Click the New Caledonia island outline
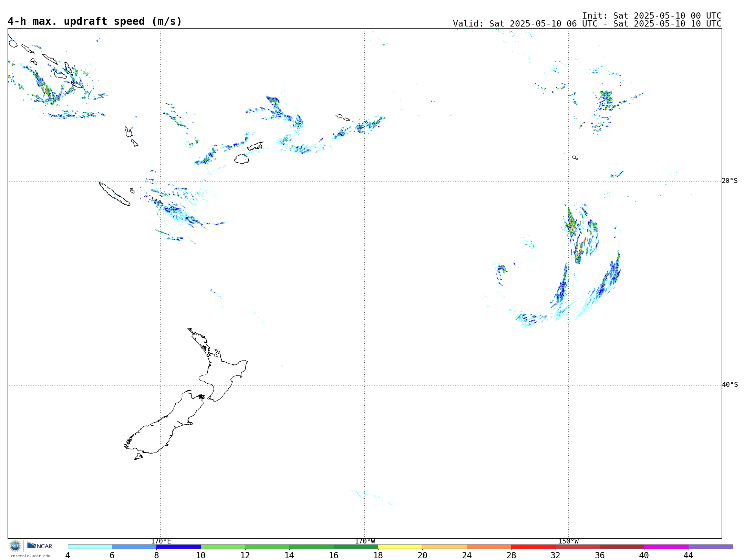This screenshot has width=744, height=560. pos(114,194)
